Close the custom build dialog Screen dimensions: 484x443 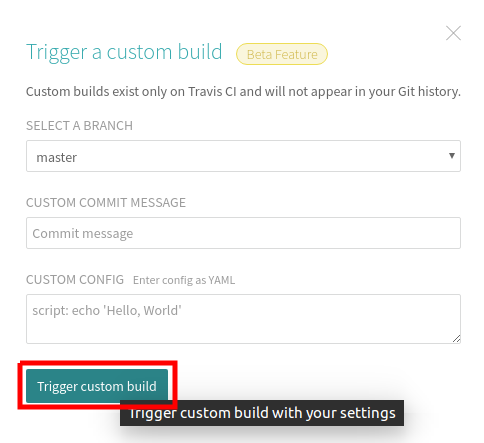tap(453, 33)
